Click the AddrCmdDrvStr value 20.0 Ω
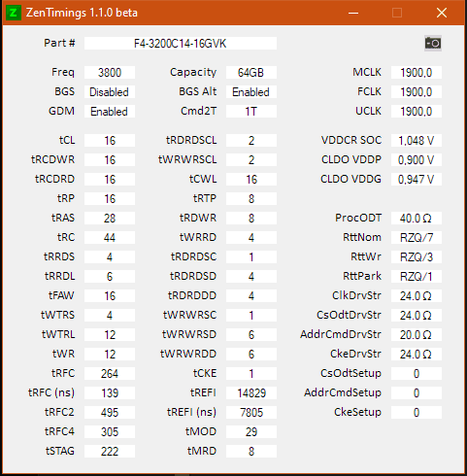The image size is (467, 476). pos(417,334)
